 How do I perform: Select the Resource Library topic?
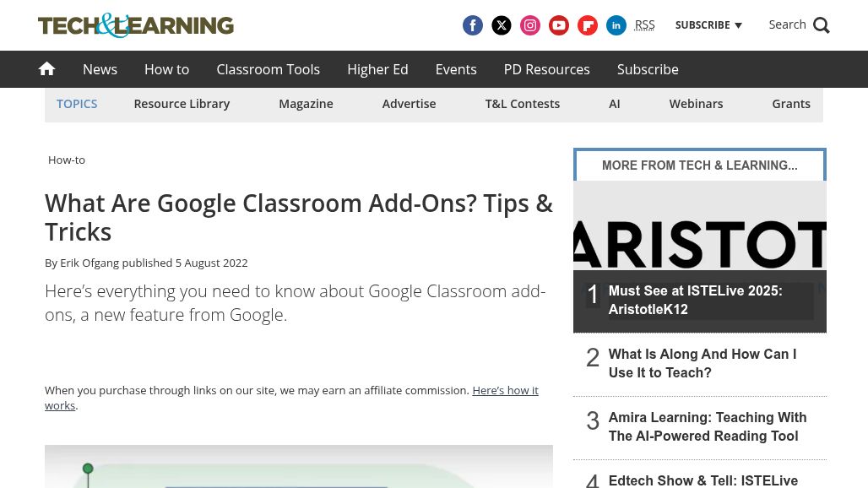[x=182, y=104]
